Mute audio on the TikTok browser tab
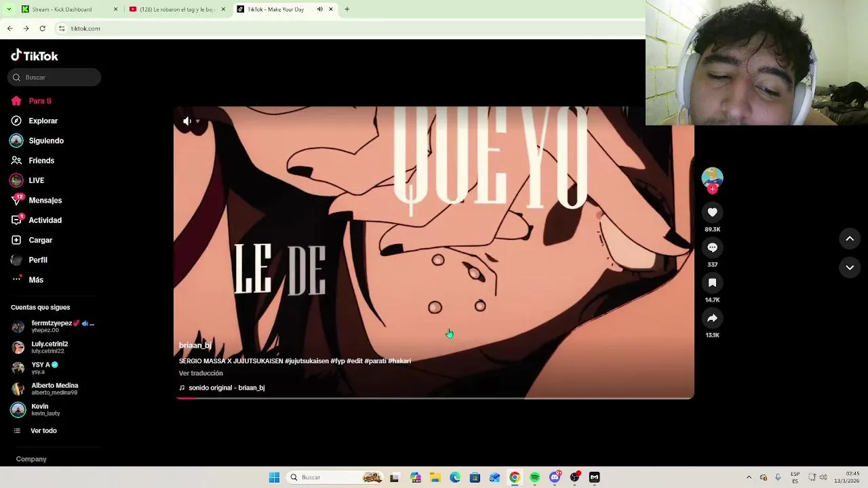The width and height of the screenshot is (868, 488). click(320, 9)
